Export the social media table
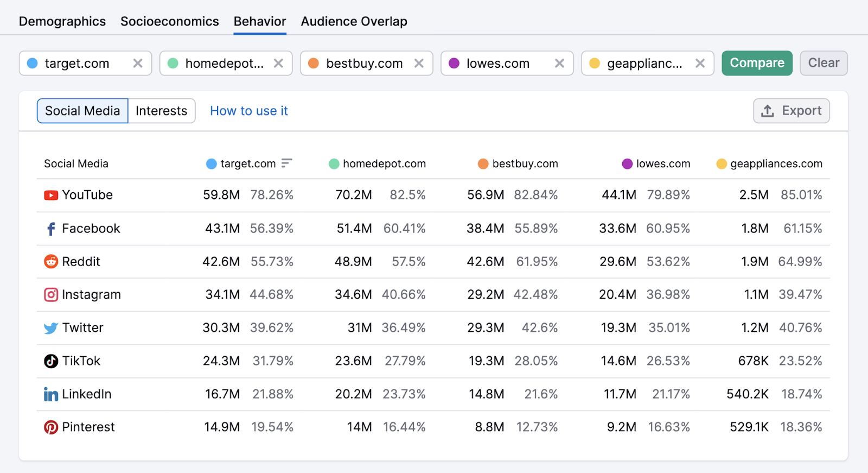 pos(791,111)
